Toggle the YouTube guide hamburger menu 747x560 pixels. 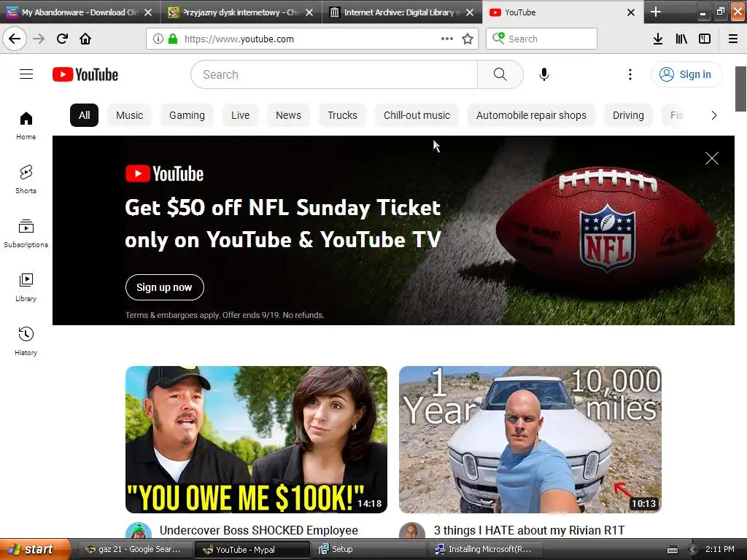click(26, 74)
